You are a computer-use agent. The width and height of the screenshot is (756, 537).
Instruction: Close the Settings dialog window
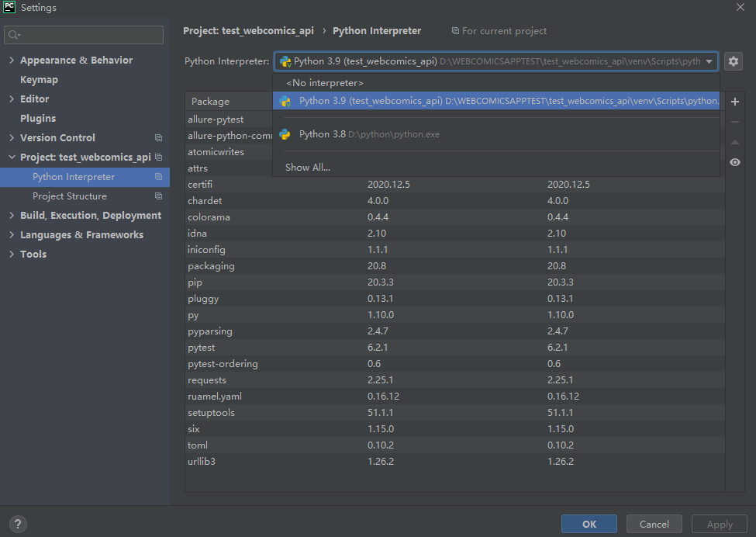tap(740, 7)
